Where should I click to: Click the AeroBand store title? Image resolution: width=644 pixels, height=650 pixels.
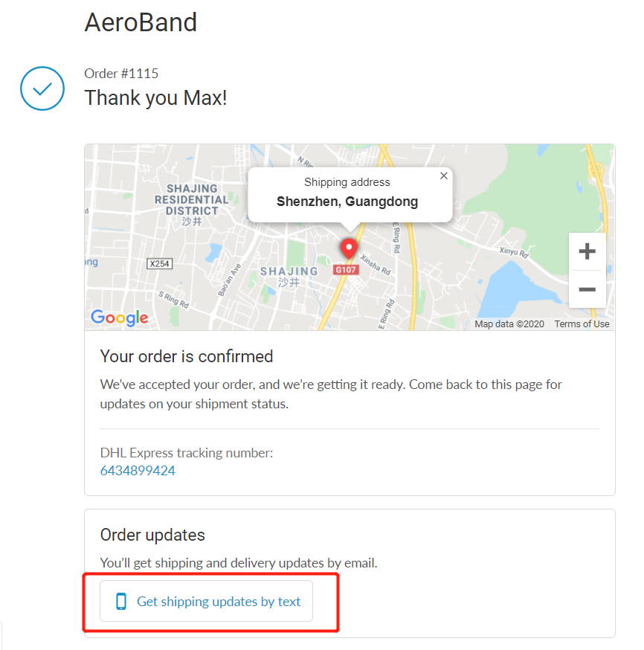coord(141,22)
